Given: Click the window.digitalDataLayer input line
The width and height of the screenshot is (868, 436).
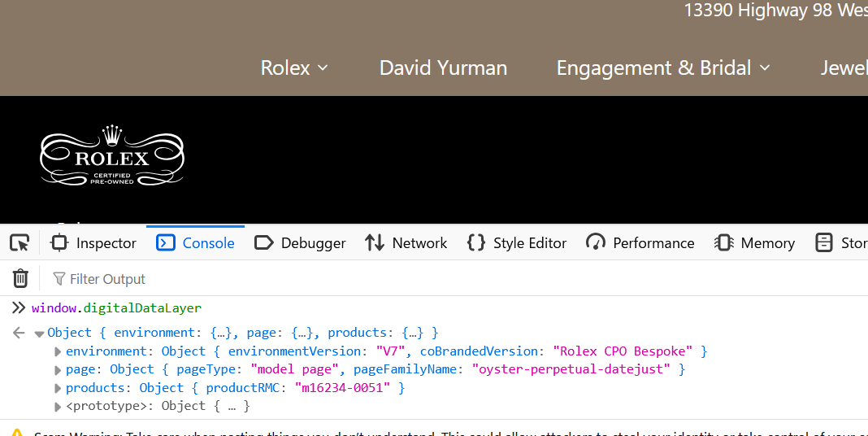Looking at the screenshot, I should pos(116,308).
